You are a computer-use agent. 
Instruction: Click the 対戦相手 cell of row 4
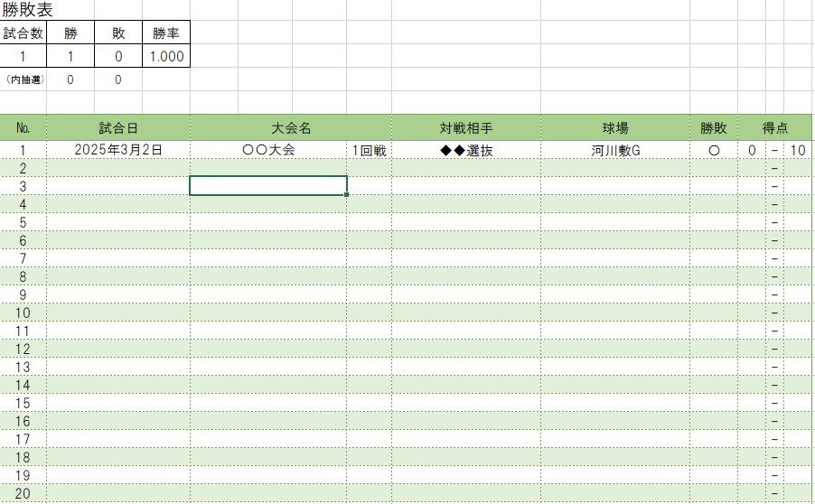pyautogui.click(x=466, y=204)
